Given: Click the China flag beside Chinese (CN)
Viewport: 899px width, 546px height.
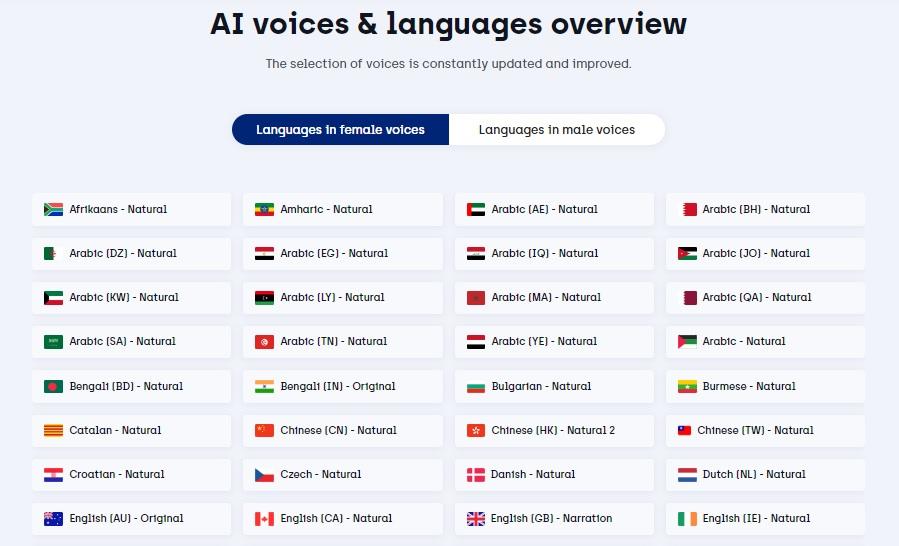Looking at the screenshot, I should coord(264,430).
